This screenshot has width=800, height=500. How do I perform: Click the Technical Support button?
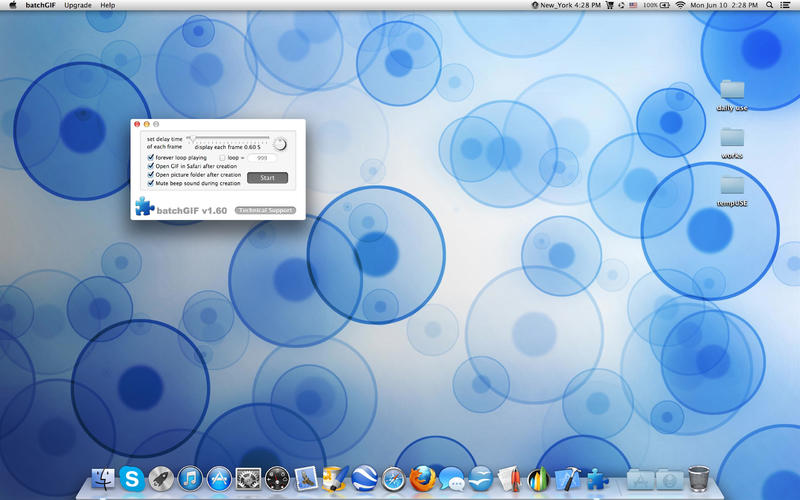point(265,210)
